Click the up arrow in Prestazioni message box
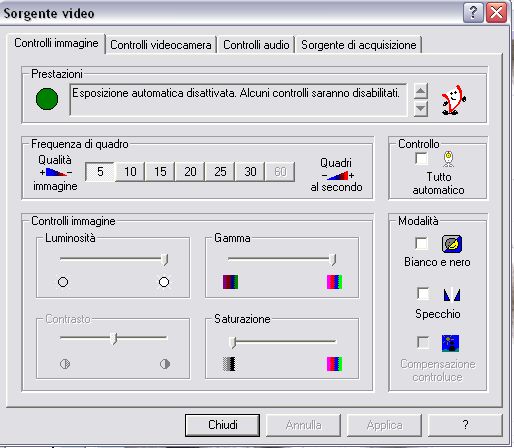This screenshot has height=448, width=514. tap(421, 91)
